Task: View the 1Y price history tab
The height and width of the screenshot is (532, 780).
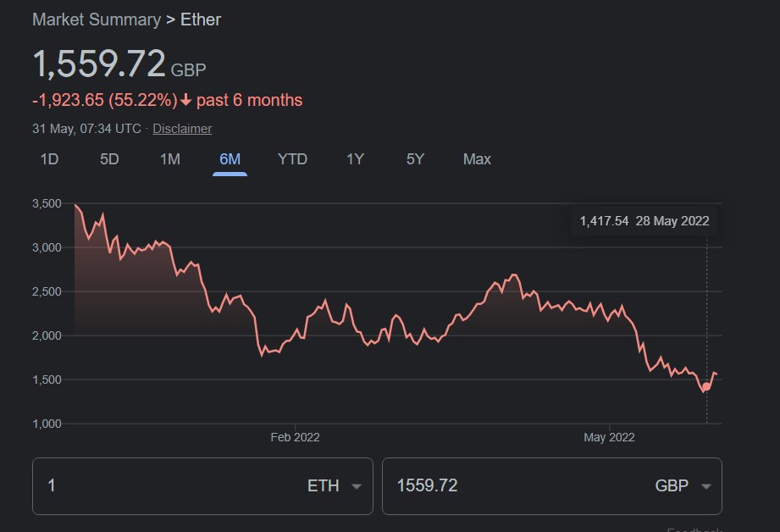Action: [x=355, y=159]
